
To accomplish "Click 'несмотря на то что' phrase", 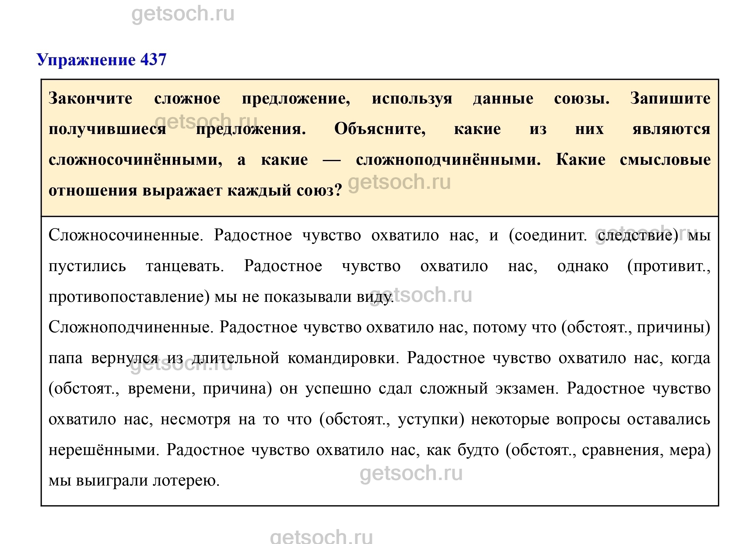I will (x=236, y=419).
